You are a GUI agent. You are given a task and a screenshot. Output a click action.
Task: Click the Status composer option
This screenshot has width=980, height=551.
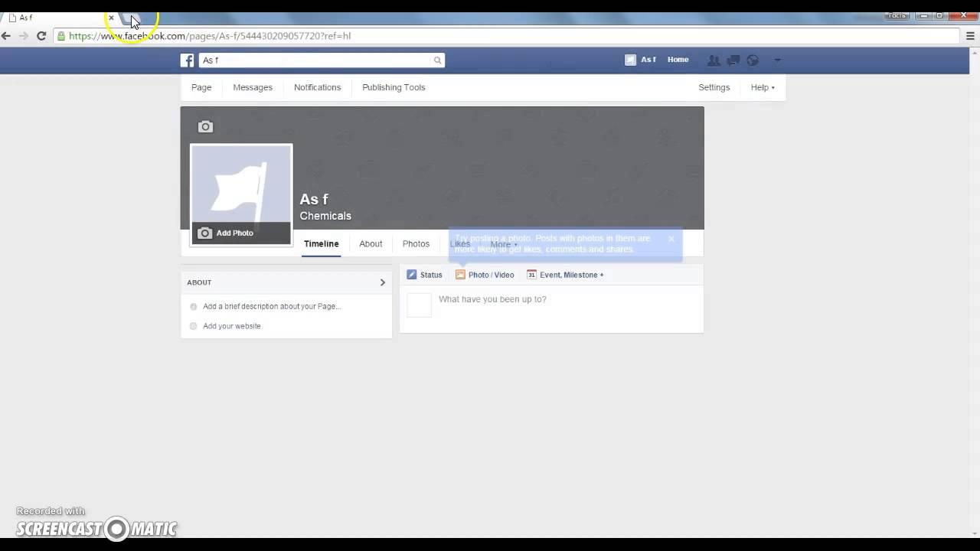coord(425,275)
